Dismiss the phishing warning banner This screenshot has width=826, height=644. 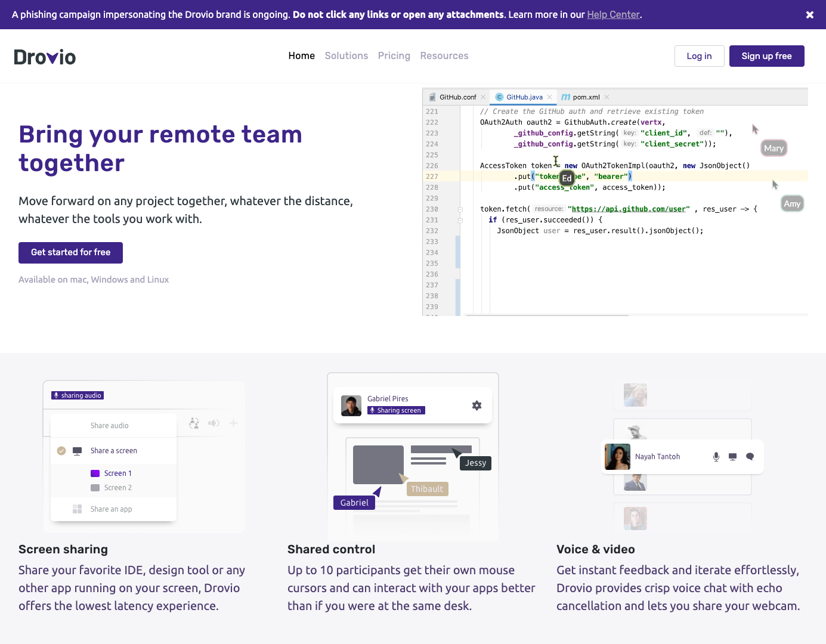[x=809, y=15]
